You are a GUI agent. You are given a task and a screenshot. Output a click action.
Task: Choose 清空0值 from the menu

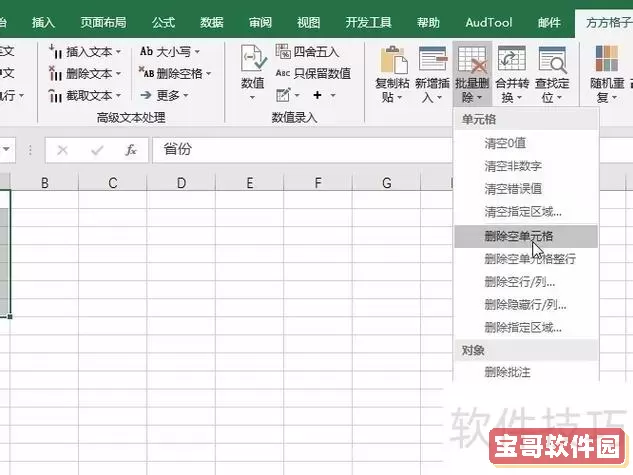[x=526, y=143]
